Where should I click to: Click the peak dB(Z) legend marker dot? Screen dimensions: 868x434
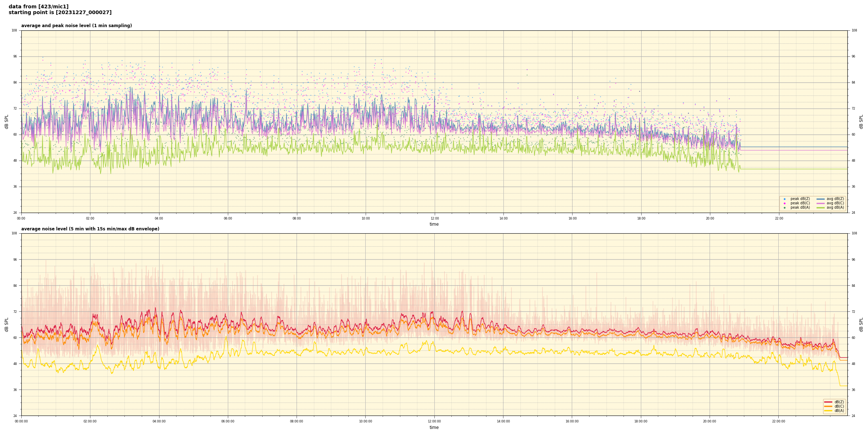(x=784, y=199)
